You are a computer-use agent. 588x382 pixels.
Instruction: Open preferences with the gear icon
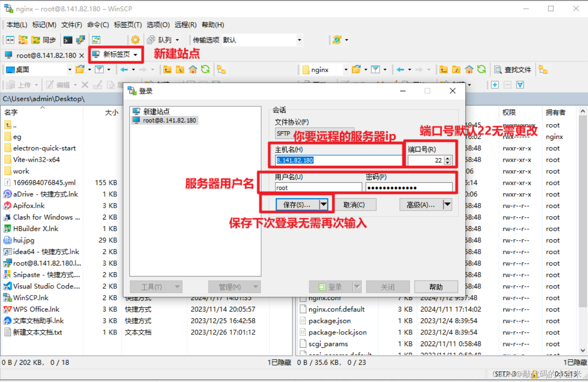tap(135, 40)
